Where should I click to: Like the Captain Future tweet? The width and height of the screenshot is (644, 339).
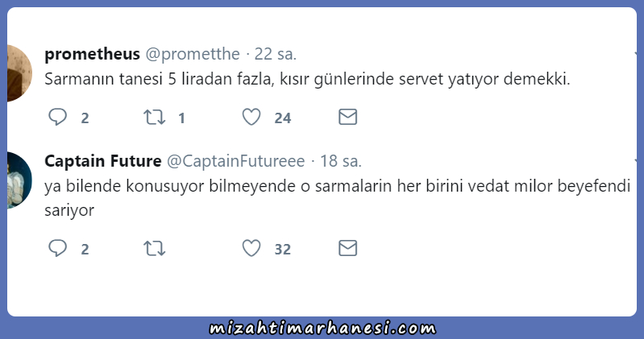pyautogui.click(x=251, y=248)
